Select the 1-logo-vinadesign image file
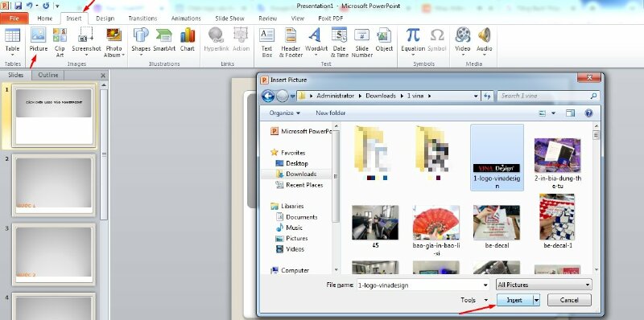This screenshot has height=320, width=644. point(497,158)
